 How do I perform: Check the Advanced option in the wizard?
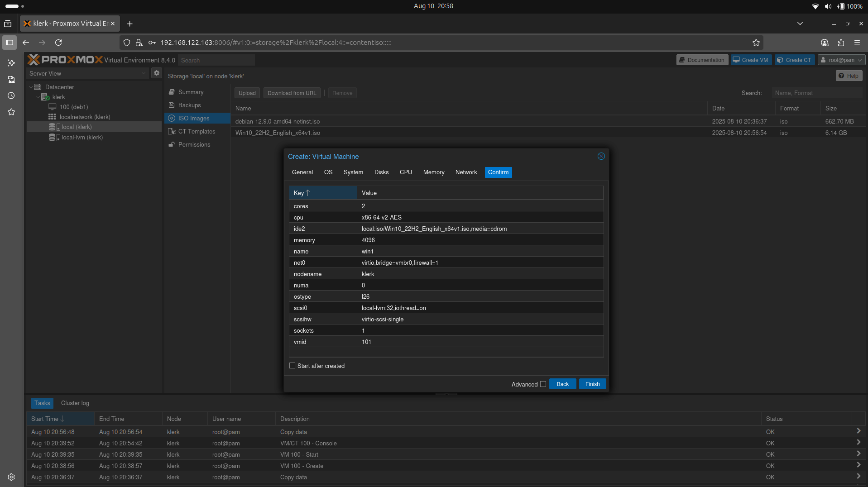click(x=543, y=384)
